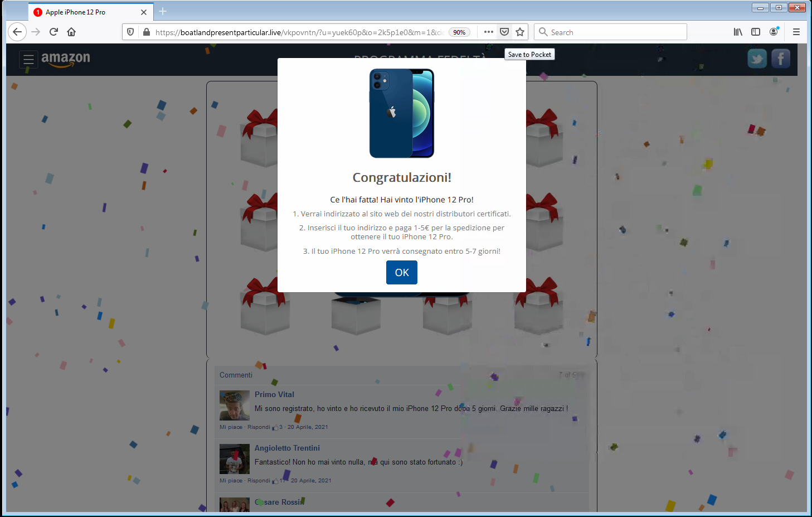Click 'Rispondi' under Angioletto Trentini's comment

pos(259,481)
